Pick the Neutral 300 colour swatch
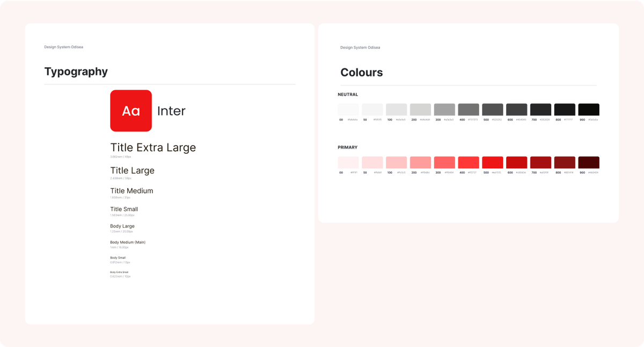Image resolution: width=644 pixels, height=347 pixels. pyautogui.click(x=444, y=110)
